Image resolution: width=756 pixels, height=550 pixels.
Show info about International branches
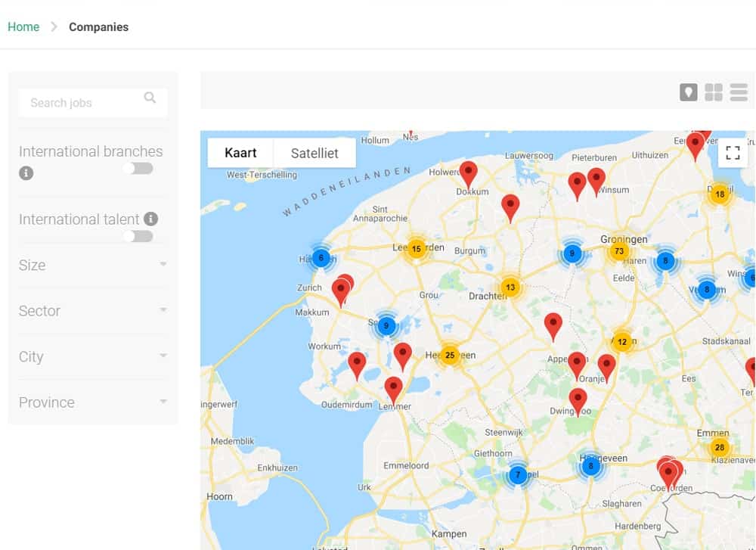pyautogui.click(x=26, y=172)
